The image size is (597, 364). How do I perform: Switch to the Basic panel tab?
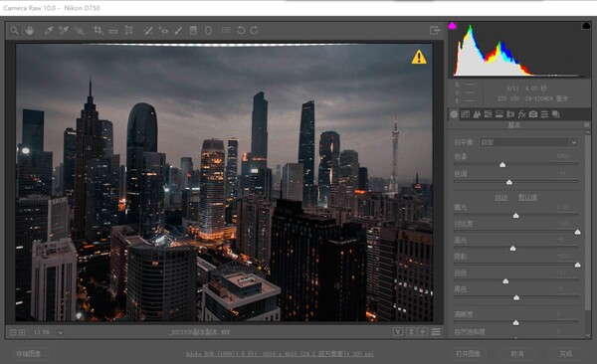[x=454, y=114]
